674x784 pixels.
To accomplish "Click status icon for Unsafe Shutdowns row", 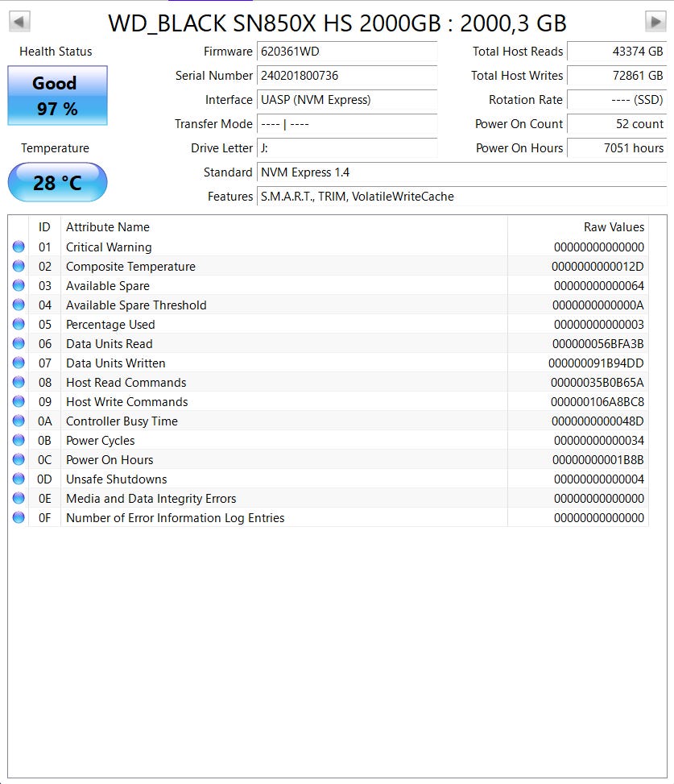I will pos(19,479).
